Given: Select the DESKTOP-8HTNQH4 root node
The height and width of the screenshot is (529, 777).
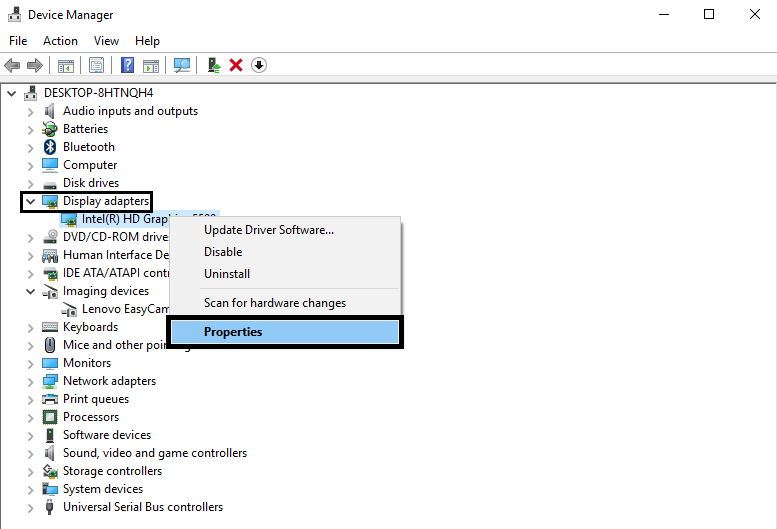Looking at the screenshot, I should (98, 93).
